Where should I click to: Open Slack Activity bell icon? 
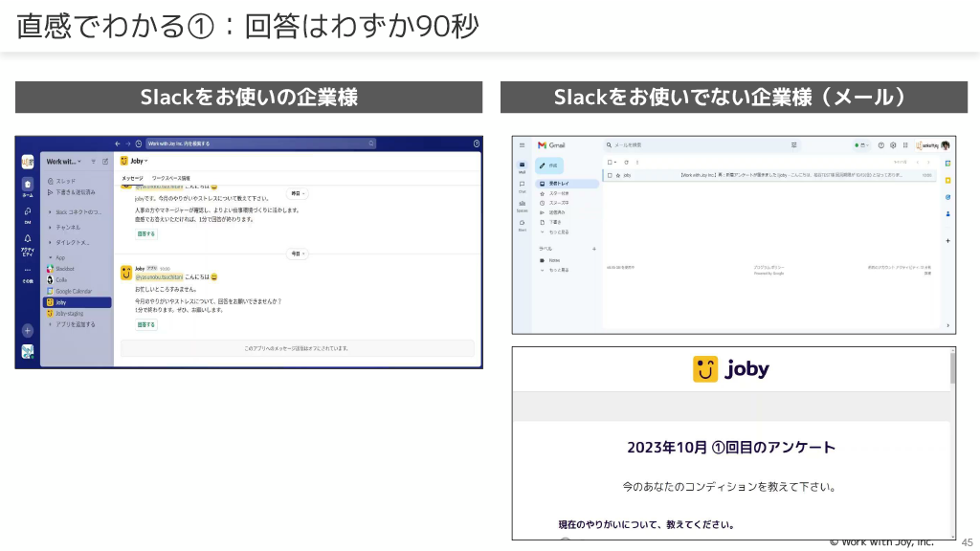click(28, 239)
